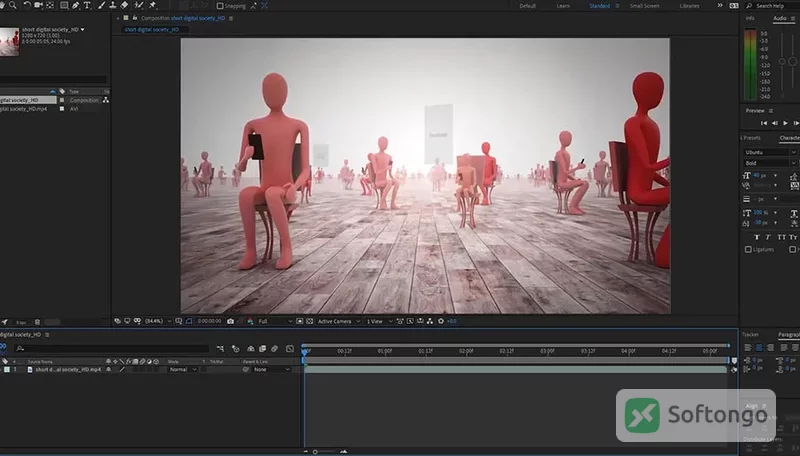
Task: Click the project flowchart icon beside Composition type
Action: click(x=106, y=100)
